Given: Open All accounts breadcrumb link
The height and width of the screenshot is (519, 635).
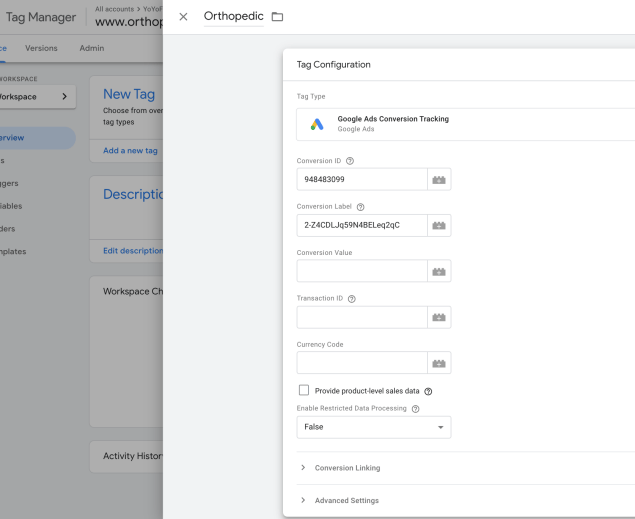Looking at the screenshot, I should (114, 9).
